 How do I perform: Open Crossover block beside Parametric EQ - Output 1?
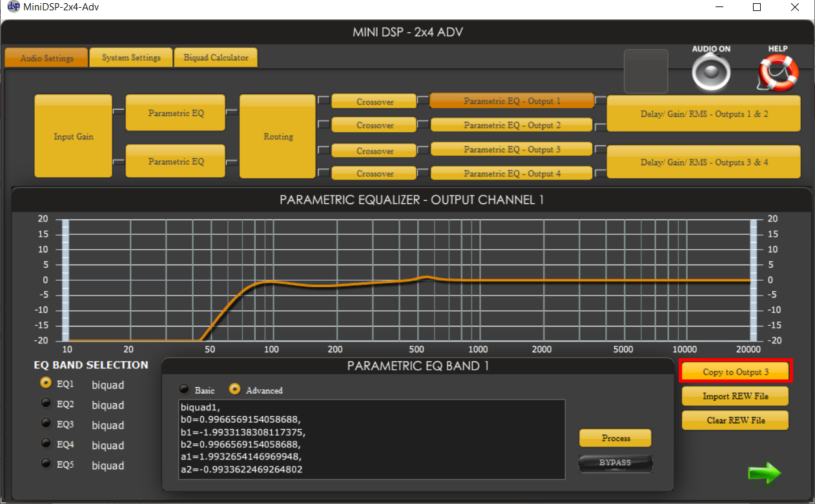coord(375,101)
